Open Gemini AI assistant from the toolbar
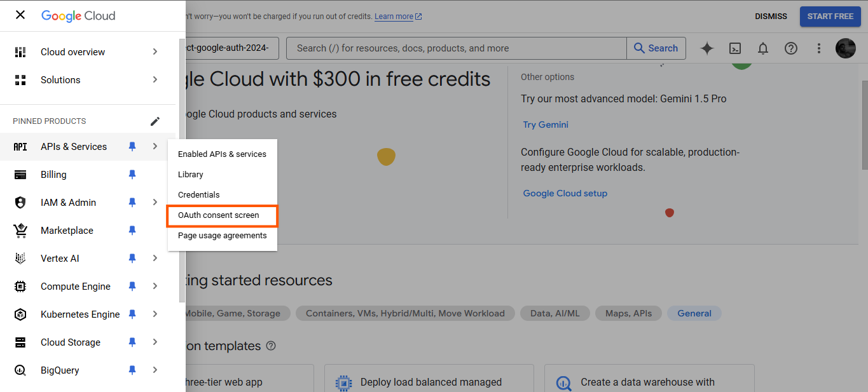The image size is (868, 392). (706, 48)
